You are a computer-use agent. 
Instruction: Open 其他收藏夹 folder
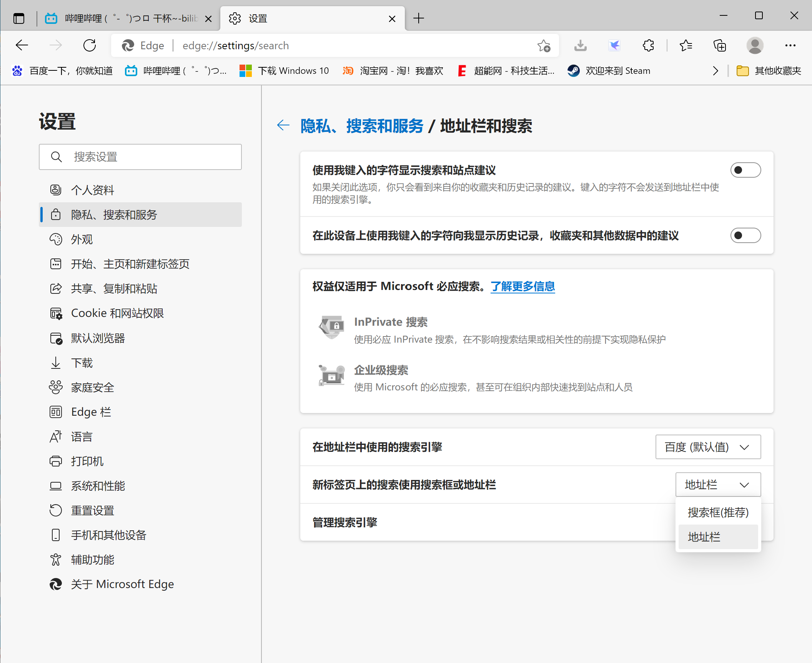[x=769, y=71]
